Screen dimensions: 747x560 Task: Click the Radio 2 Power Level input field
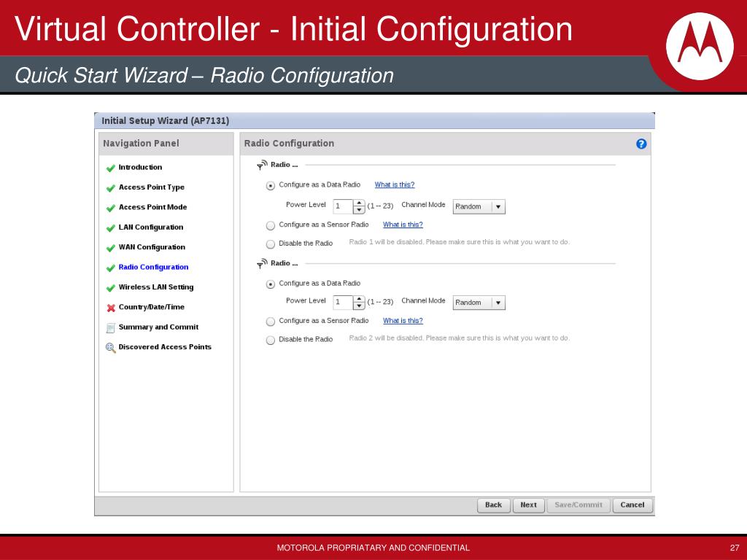coord(343,303)
